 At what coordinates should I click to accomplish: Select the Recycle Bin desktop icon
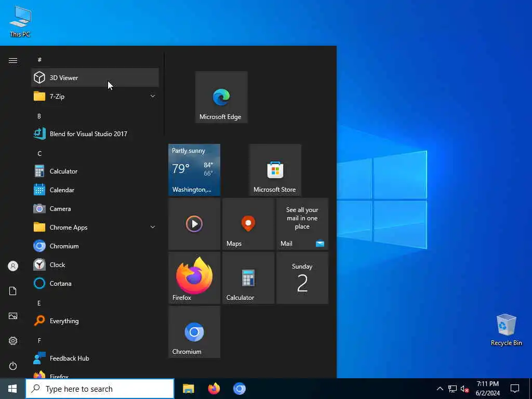point(506,329)
